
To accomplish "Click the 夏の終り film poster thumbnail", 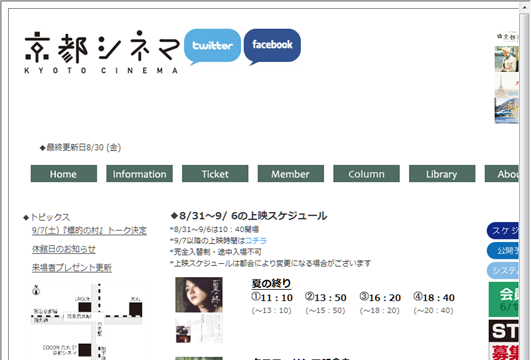I will (199, 295).
